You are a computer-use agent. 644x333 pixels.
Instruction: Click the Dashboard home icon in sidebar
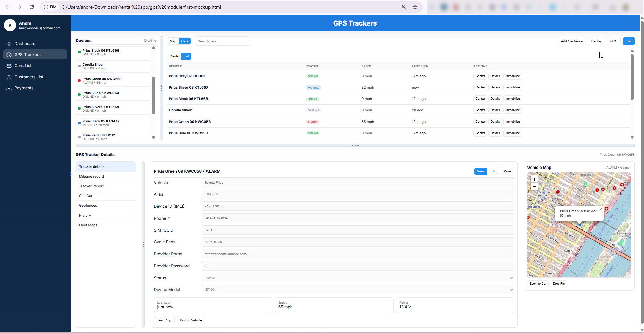(x=9, y=44)
